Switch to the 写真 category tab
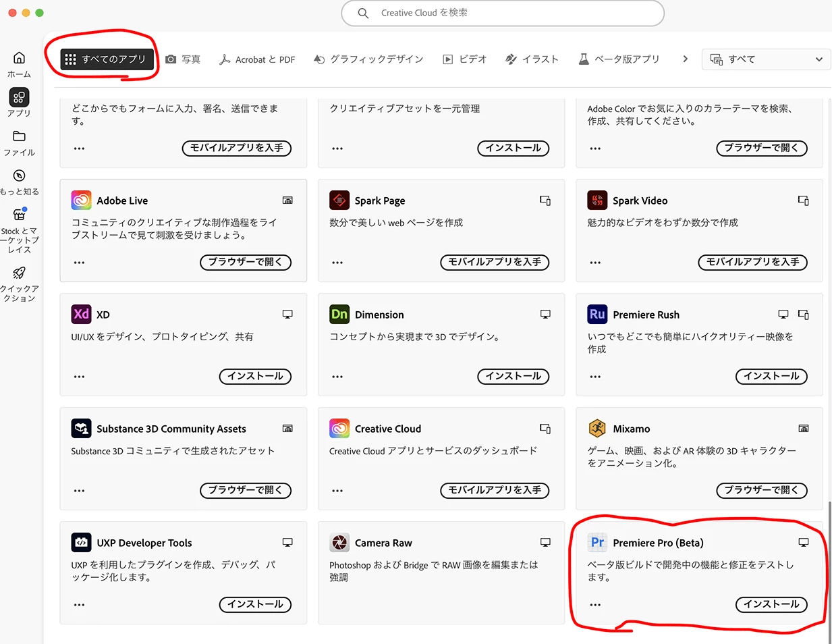Viewport: 832px width, 644px height. click(x=183, y=59)
